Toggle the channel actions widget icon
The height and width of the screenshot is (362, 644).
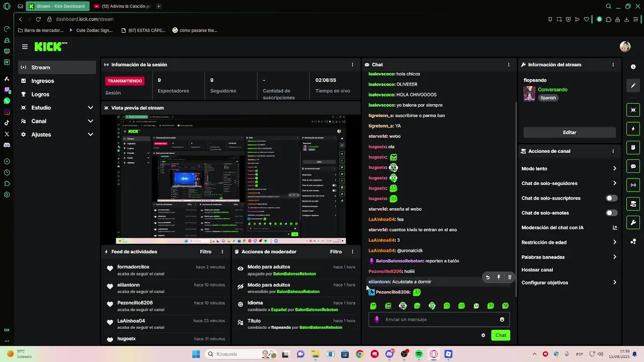click(633, 204)
